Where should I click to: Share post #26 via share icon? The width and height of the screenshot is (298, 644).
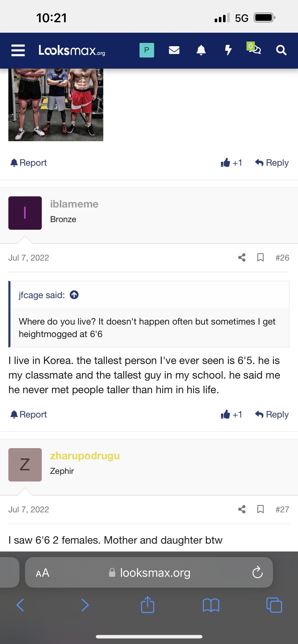tap(242, 258)
